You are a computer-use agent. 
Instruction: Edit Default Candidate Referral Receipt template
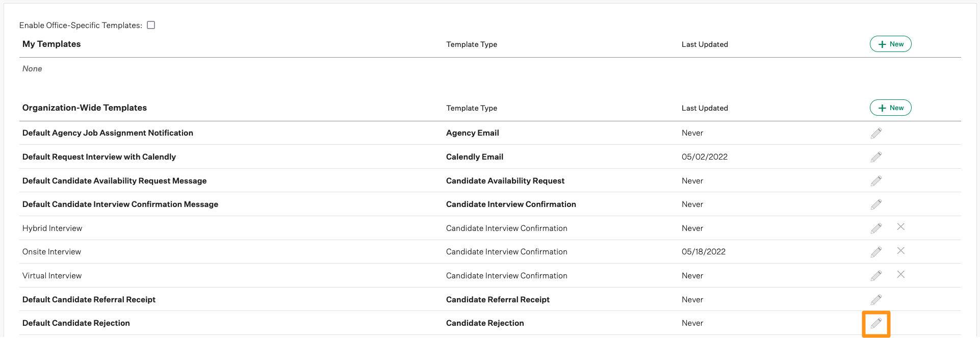click(876, 300)
